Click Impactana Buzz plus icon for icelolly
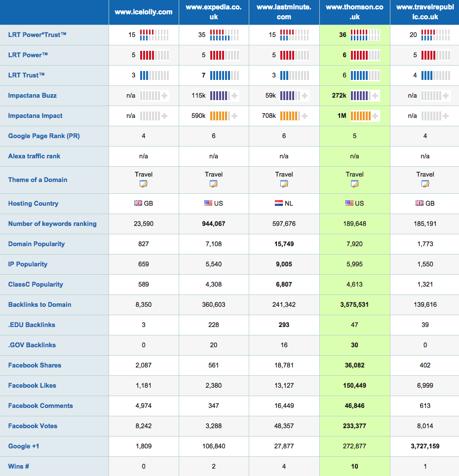This screenshot has width=459, height=476. pyautogui.click(x=164, y=96)
